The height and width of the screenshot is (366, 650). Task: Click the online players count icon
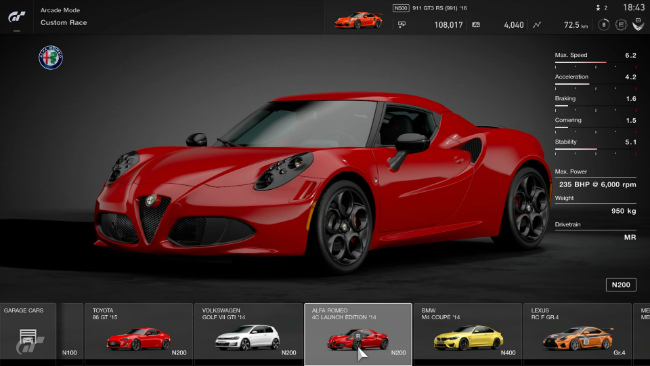click(x=598, y=7)
